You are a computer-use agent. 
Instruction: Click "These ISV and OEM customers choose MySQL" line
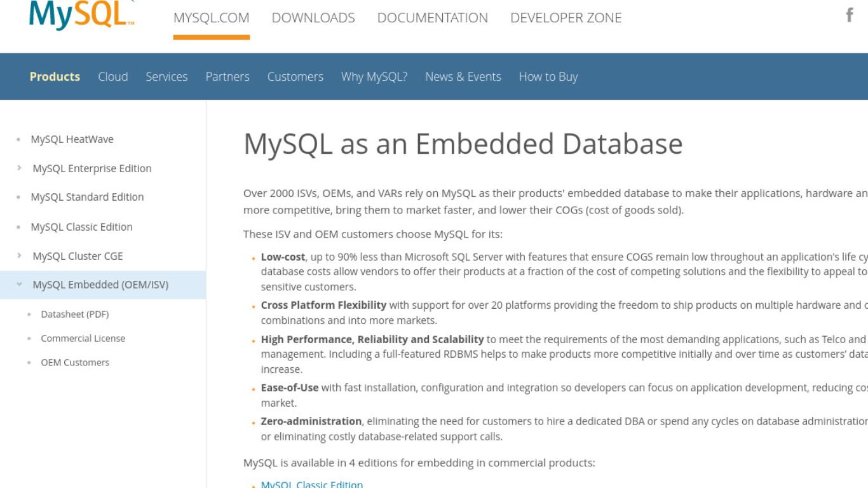[373, 234]
